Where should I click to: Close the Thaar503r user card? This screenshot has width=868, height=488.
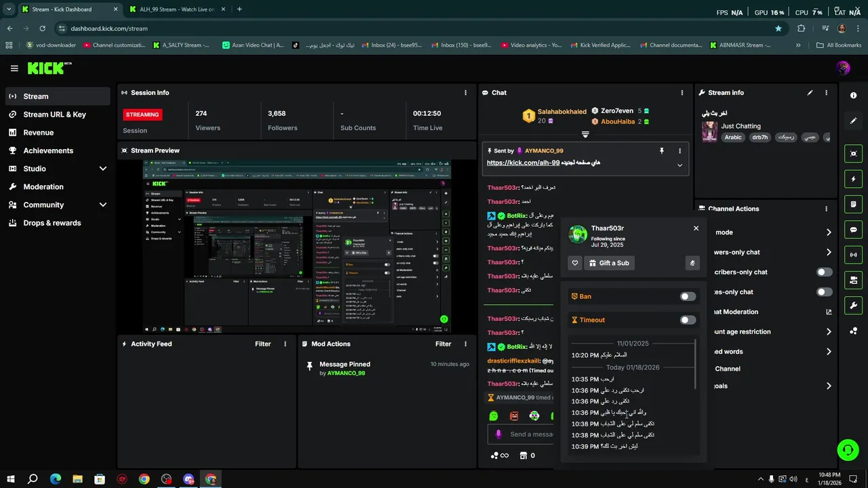click(696, 228)
